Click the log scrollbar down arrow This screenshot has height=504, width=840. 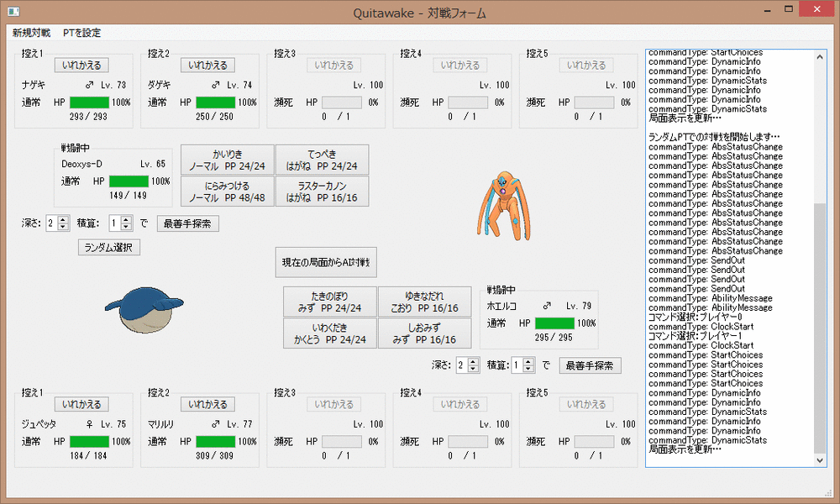[820, 460]
